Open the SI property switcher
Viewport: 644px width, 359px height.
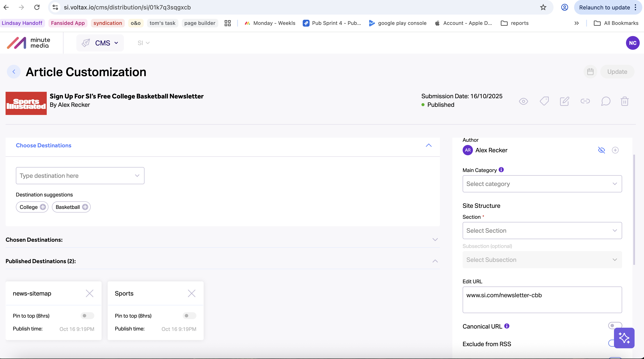(143, 43)
